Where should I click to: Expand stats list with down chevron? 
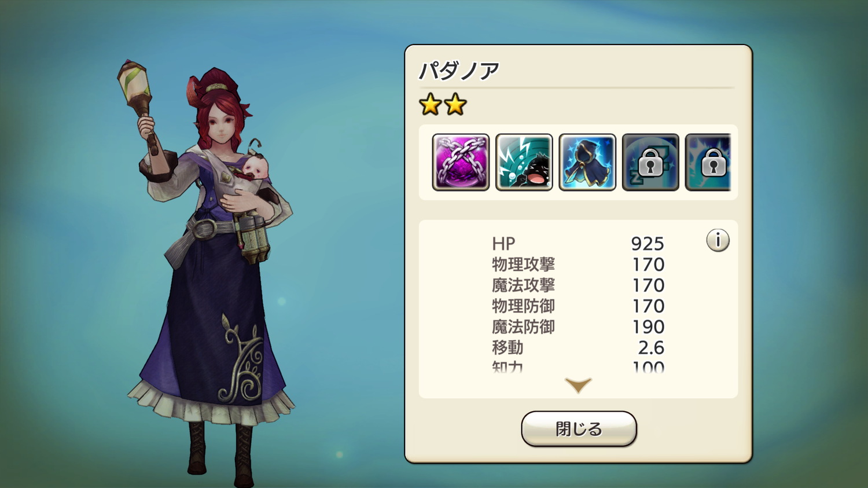click(x=578, y=385)
